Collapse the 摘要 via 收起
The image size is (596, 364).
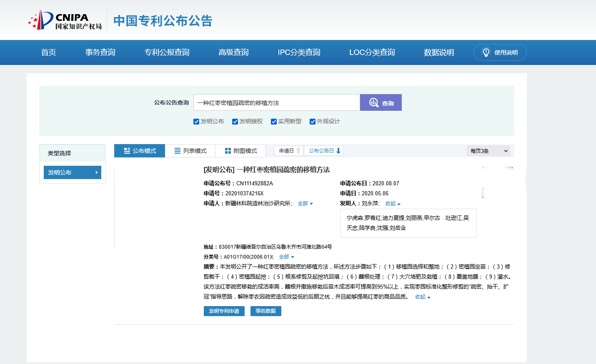423,297
